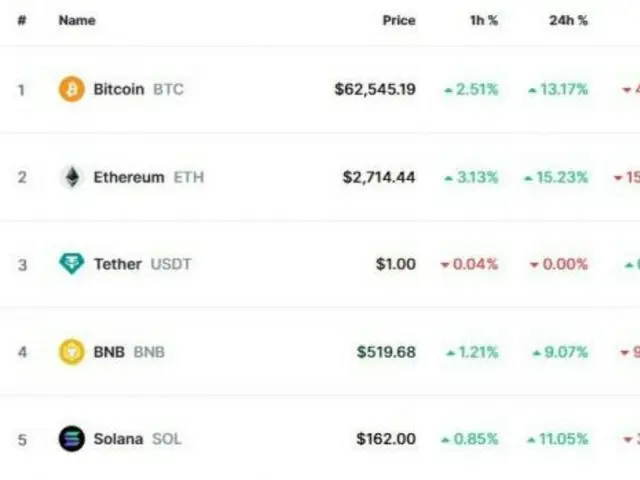Click Ethereum price $2,714.44

(379, 177)
